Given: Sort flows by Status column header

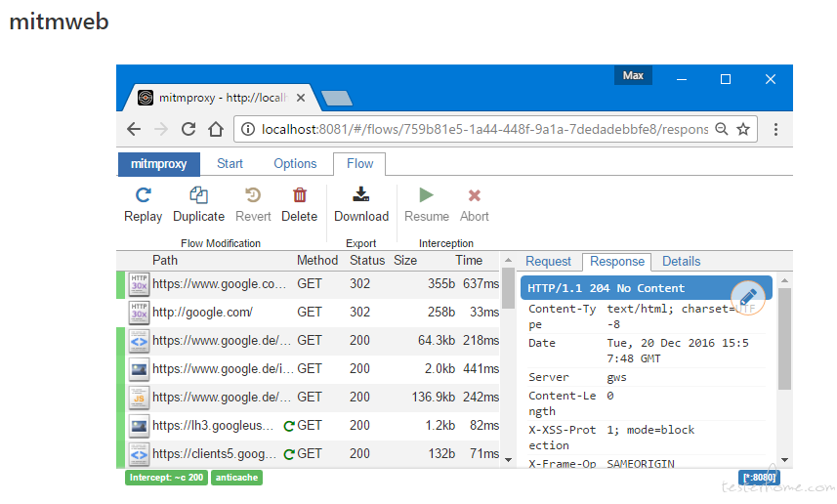Looking at the screenshot, I should click(366, 260).
